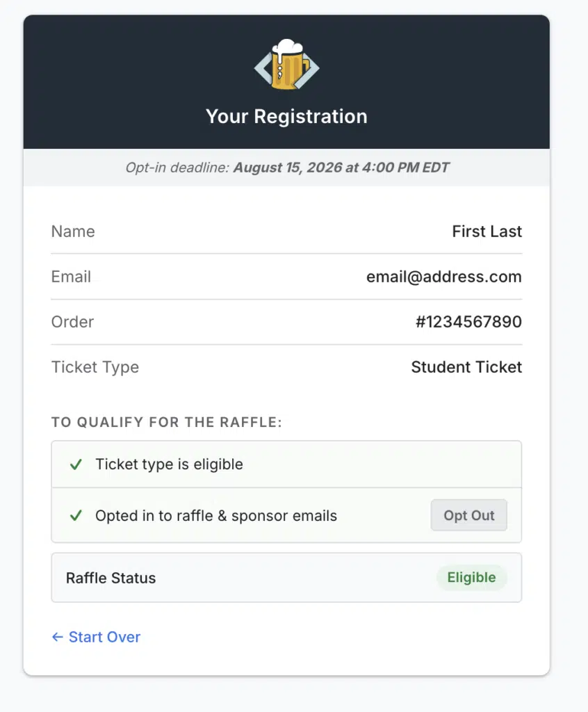This screenshot has height=712, width=588.
Task: Click the order number #1234567890
Action: 468,322
